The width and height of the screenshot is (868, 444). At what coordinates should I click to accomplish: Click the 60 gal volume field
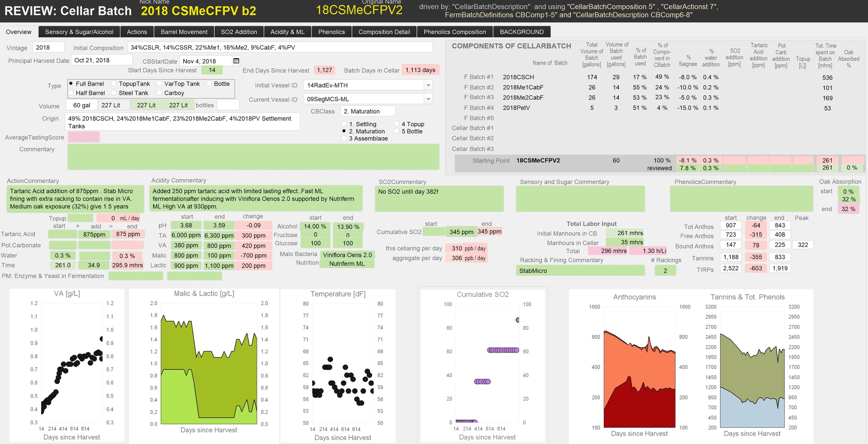coord(82,105)
